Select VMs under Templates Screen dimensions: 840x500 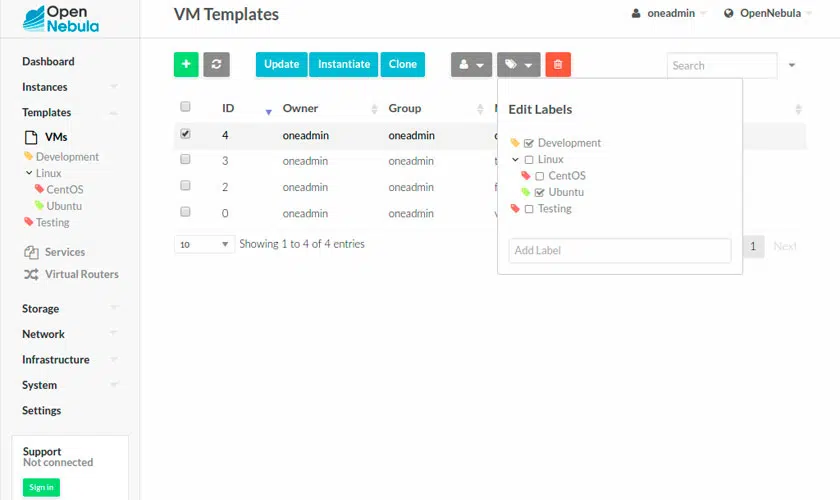pyautogui.click(x=56, y=137)
